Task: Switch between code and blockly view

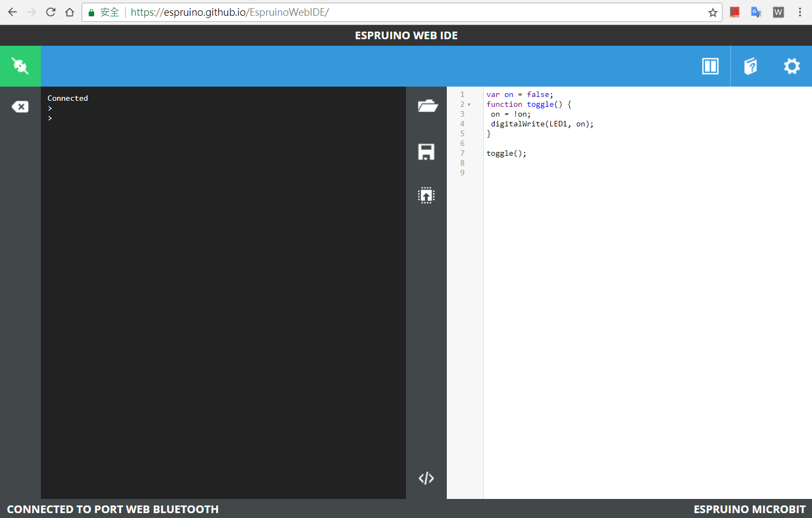Action: click(x=426, y=478)
